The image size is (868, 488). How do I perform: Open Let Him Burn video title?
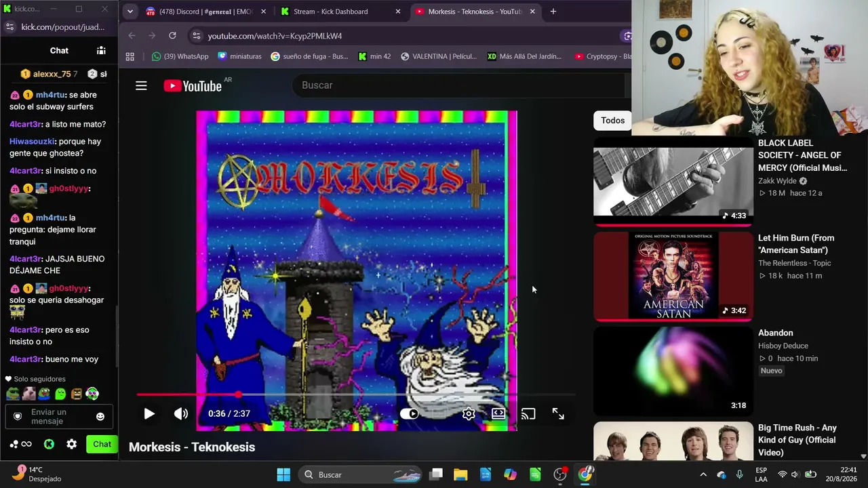[796, 244]
